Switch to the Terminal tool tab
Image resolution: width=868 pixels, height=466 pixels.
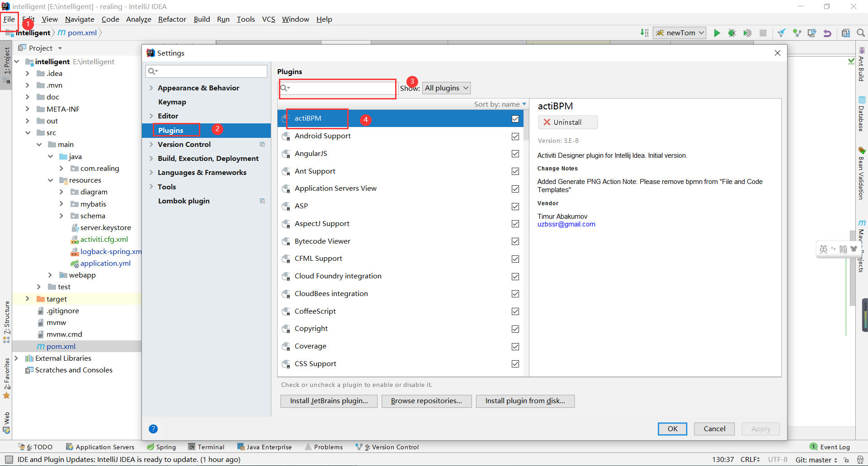pyautogui.click(x=206, y=447)
